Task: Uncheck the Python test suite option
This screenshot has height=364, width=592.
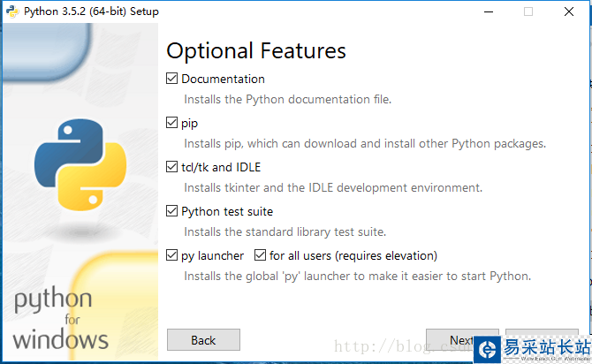Action: 172,211
